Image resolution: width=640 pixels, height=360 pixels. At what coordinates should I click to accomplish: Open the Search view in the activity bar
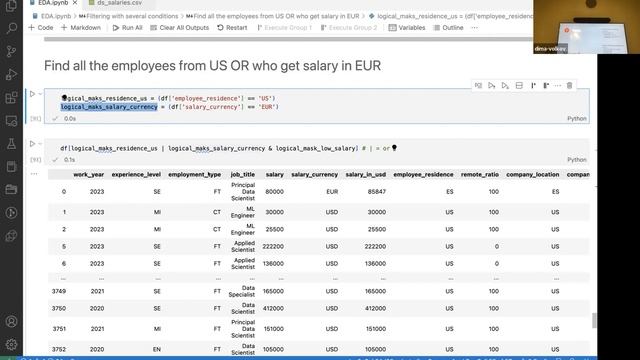coord(11,28)
